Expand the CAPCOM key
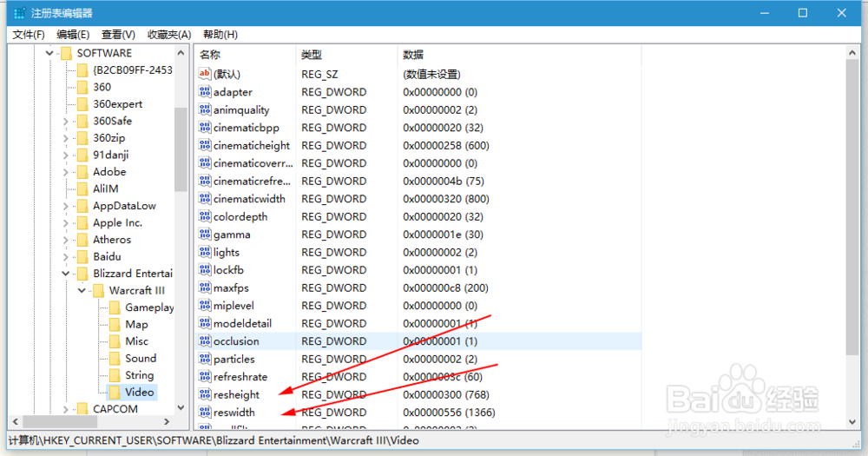Screen dimensions: 868x456 [x=65, y=409]
